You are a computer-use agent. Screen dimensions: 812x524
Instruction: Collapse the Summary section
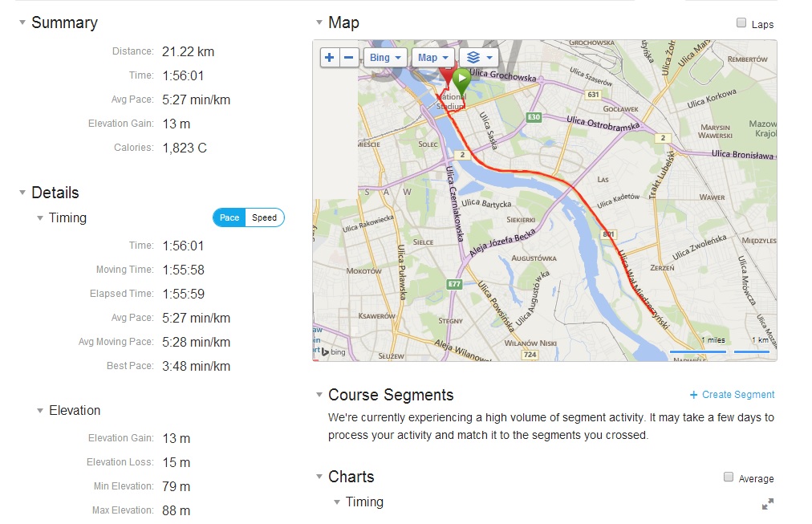pos(22,22)
